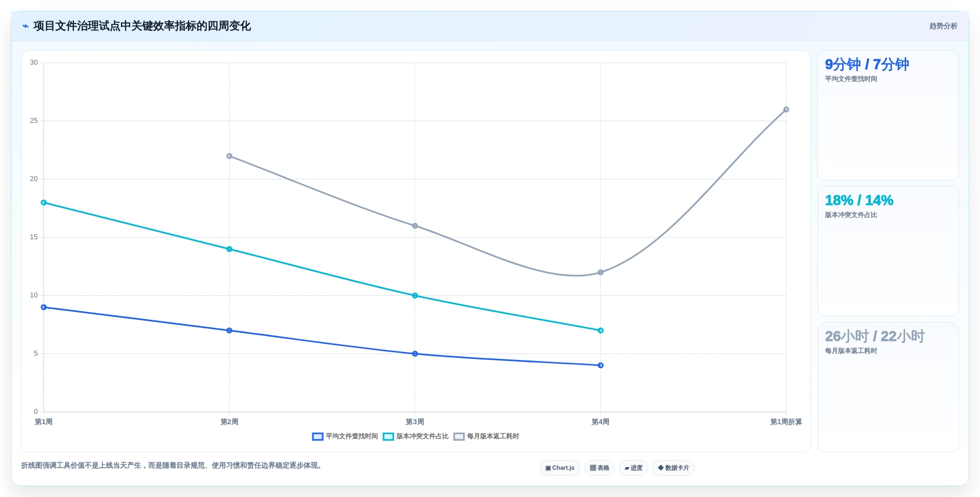Screen dimensions: 980x497
Task: Click the 第2周 x-axis label
Action: pos(229,422)
